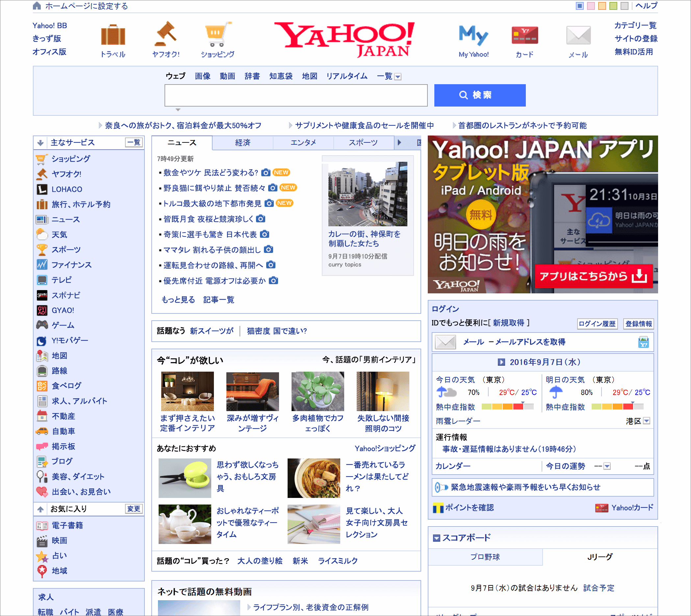The image size is (691, 616).
Task: Click the 占い star icon in favorites
Action: click(x=42, y=556)
